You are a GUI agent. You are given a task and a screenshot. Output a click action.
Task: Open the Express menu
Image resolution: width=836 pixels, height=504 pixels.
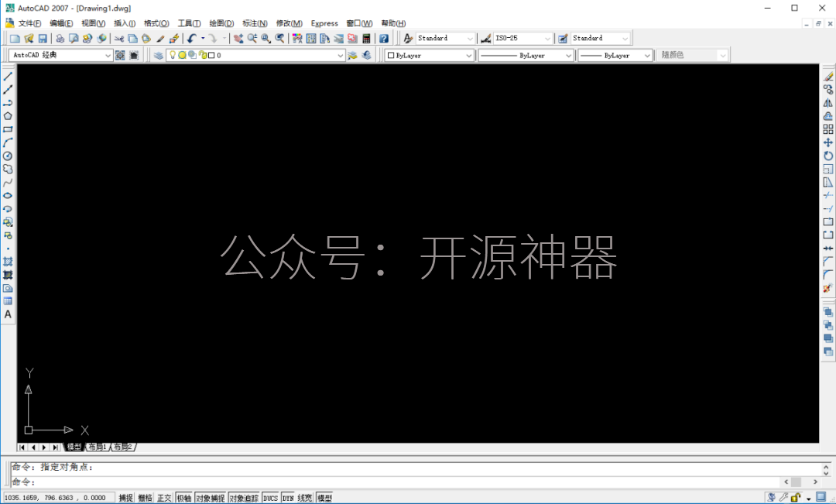click(324, 23)
